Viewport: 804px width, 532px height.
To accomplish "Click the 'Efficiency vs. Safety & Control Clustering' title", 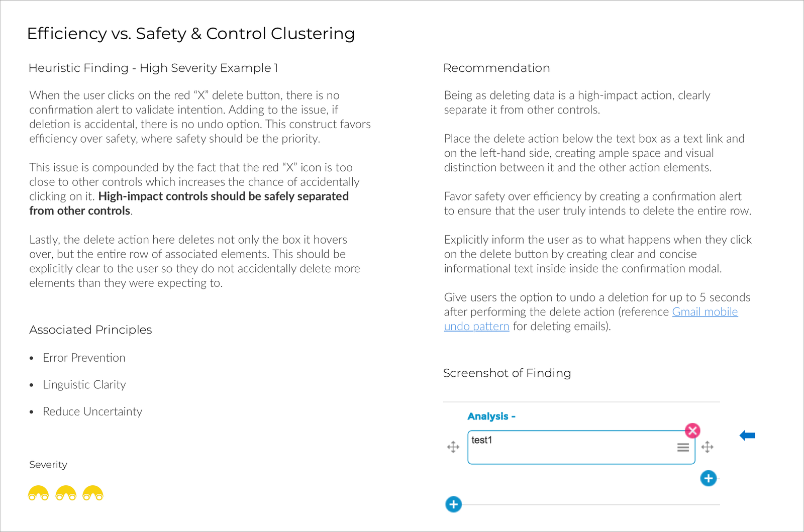I will point(191,34).
